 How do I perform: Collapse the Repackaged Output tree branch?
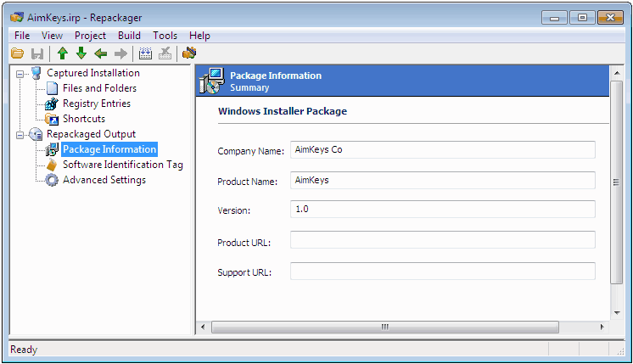tap(20, 135)
